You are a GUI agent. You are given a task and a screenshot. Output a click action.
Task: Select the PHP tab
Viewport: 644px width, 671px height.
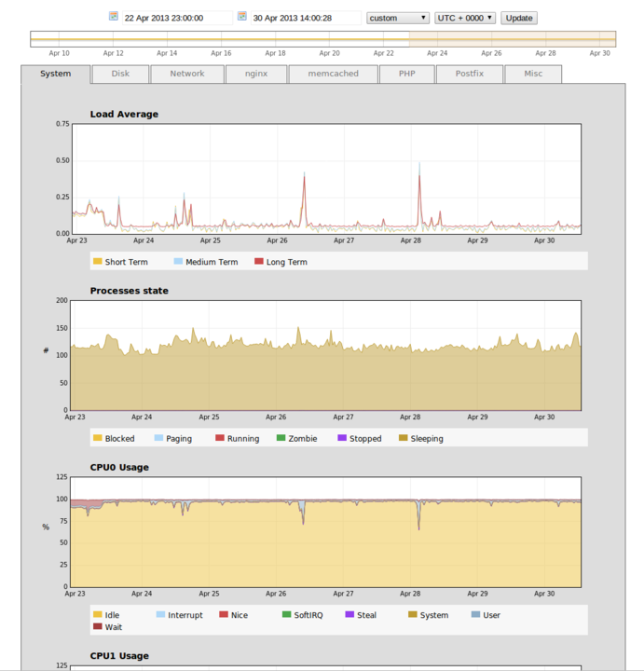[x=406, y=74]
